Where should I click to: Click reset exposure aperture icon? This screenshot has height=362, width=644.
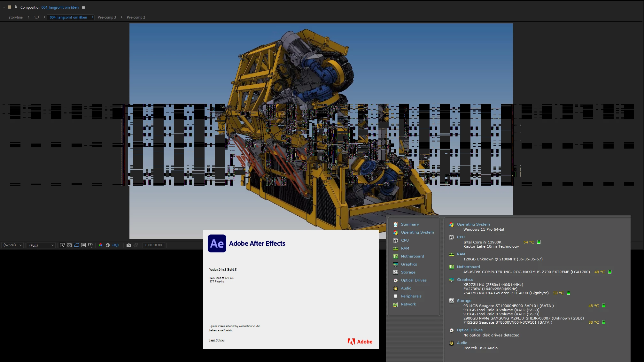108,245
